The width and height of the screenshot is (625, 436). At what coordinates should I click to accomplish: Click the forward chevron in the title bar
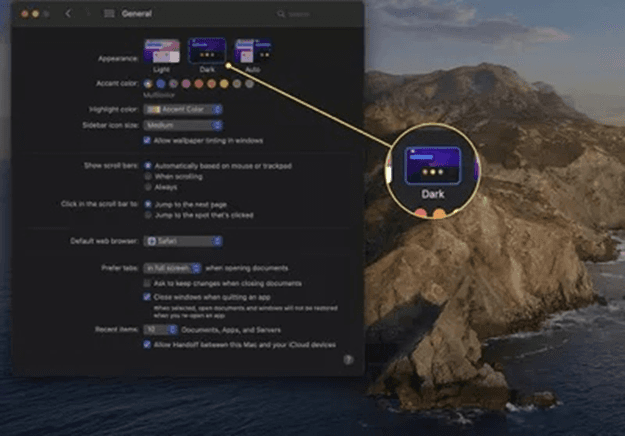(86, 14)
